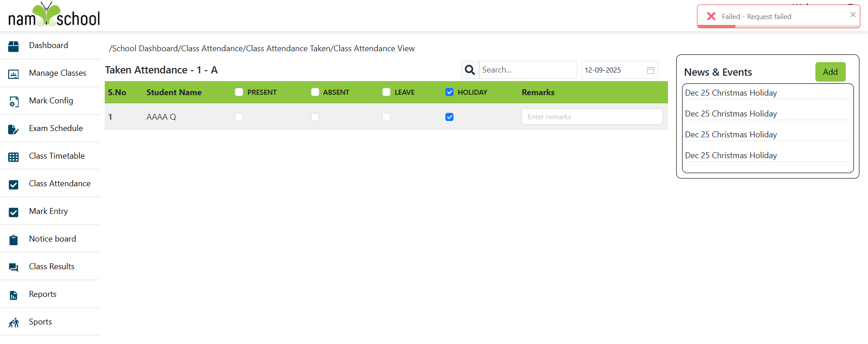Open the Class Attendance menu item
The image size is (868, 344).
59,184
